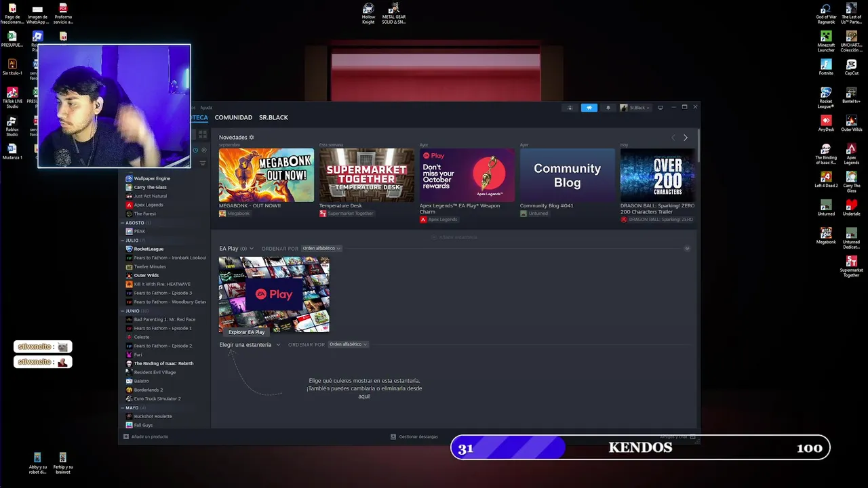Open Fortnite desktop shortcut
This screenshot has height=488, width=868.
826,67
